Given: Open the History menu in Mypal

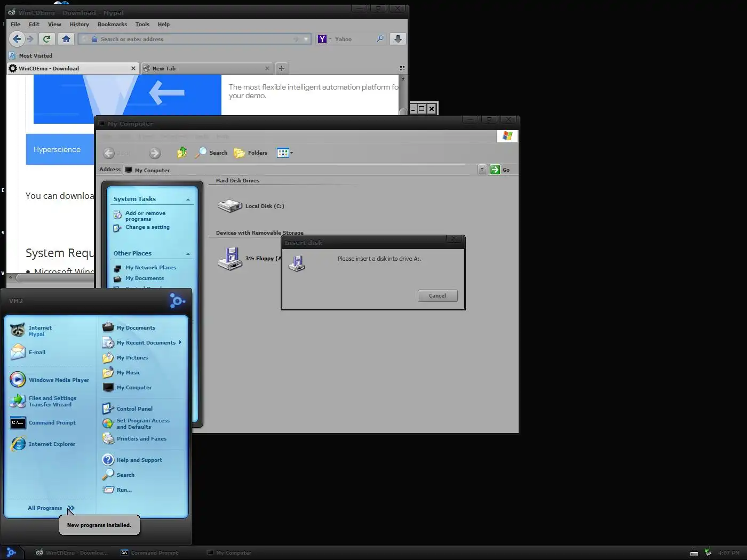Looking at the screenshot, I should click(79, 25).
